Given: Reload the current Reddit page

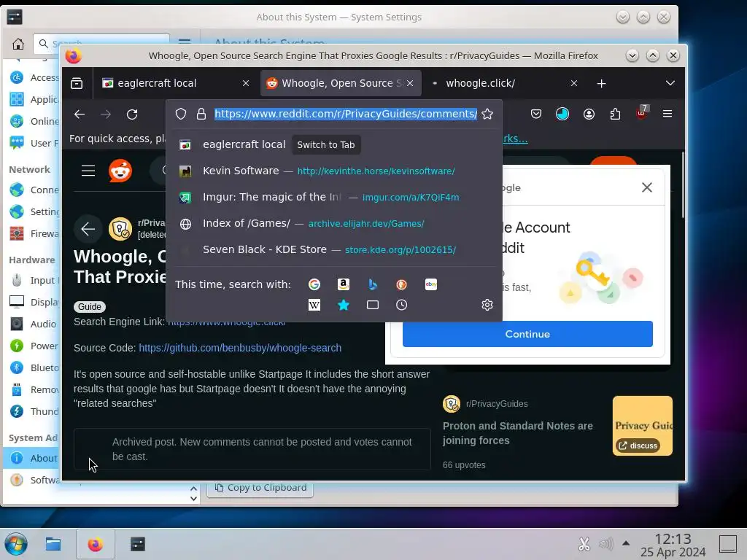Looking at the screenshot, I should [x=132, y=114].
